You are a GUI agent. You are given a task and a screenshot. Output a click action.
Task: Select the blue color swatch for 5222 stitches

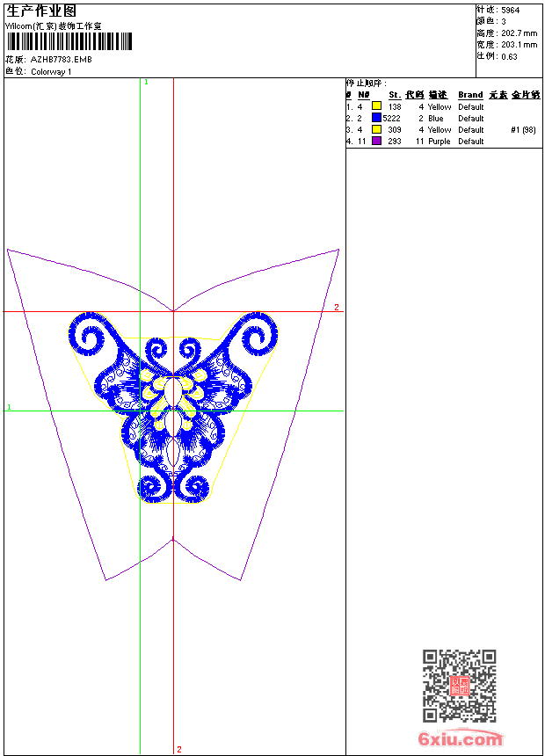pyautogui.click(x=377, y=118)
